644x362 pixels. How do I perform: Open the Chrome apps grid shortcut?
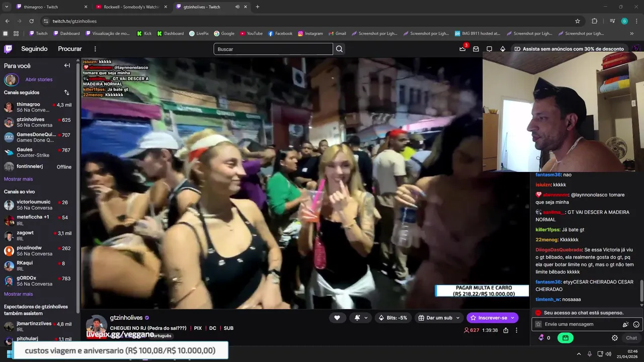(16, 34)
